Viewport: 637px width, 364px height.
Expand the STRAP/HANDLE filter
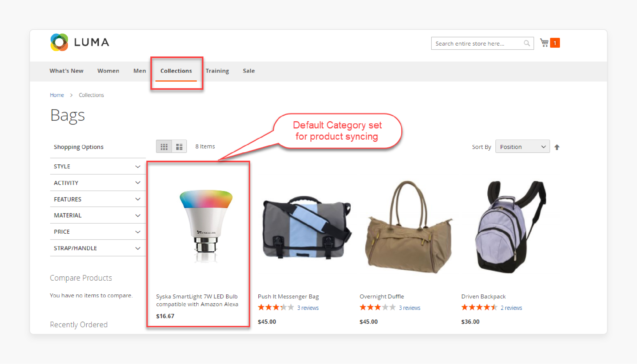click(x=98, y=248)
